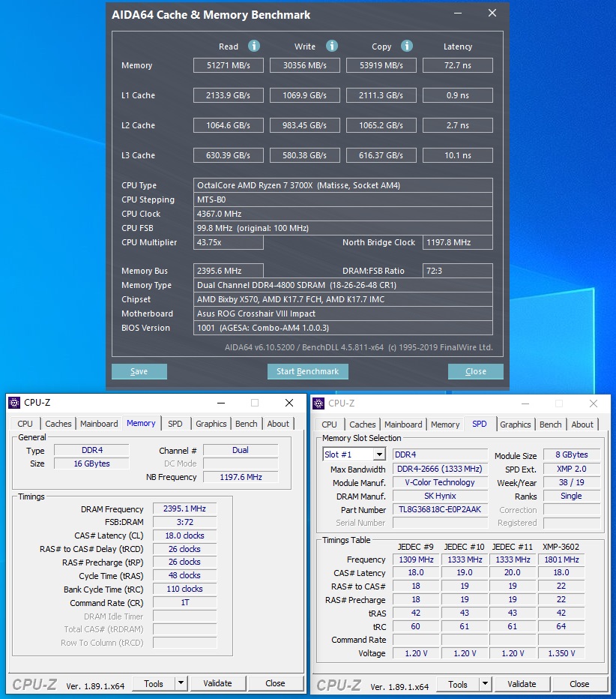The image size is (616, 699).
Task: Open the Caches tab in left CPU-Z window
Action: 58,424
